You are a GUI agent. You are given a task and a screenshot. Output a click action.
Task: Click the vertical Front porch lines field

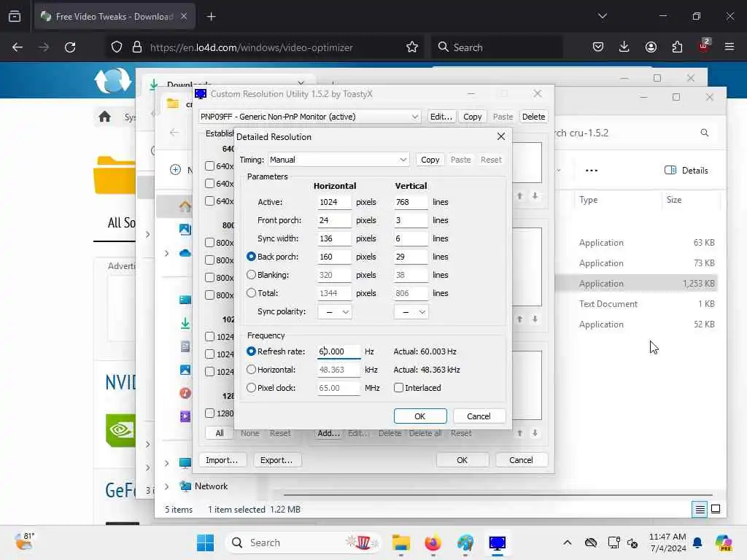click(x=411, y=220)
